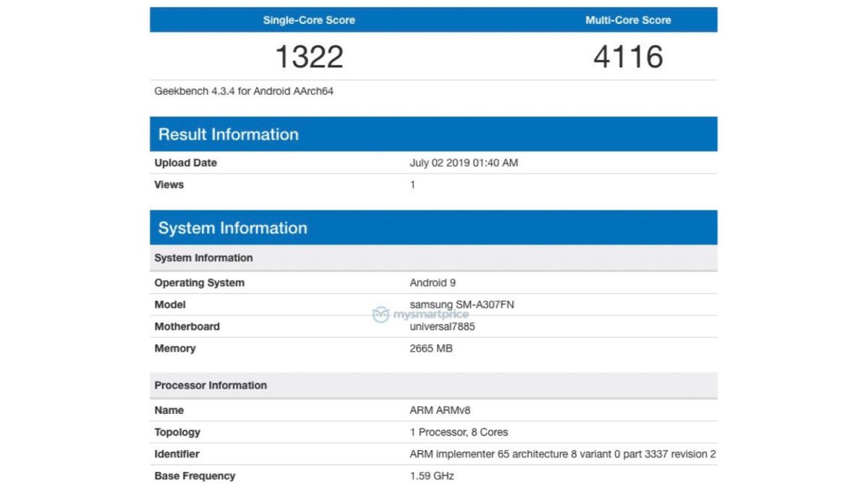Click the universal7885 motherboard value

[442, 326]
